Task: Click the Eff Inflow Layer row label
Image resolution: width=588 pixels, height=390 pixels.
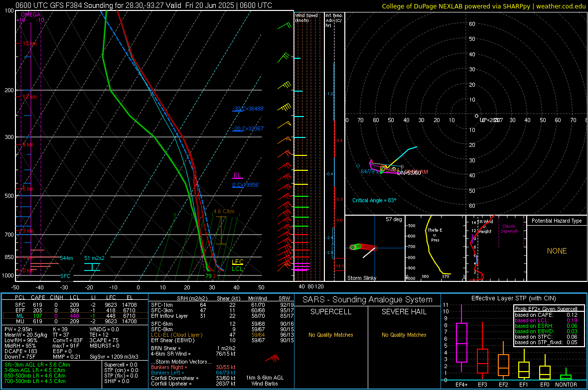Action: tap(169, 316)
